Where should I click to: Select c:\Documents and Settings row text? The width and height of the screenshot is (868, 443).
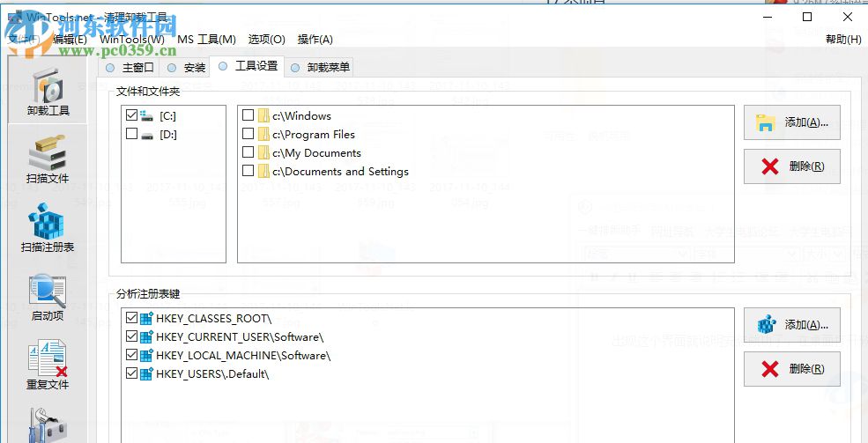(x=340, y=172)
